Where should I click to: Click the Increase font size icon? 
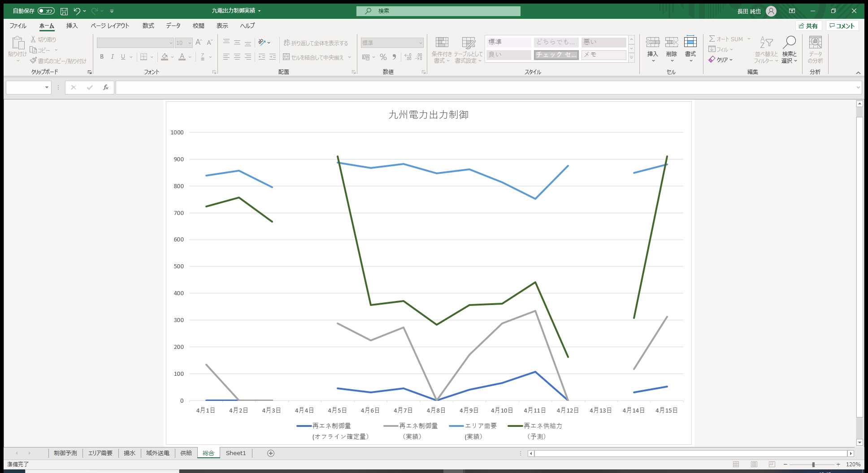(199, 43)
